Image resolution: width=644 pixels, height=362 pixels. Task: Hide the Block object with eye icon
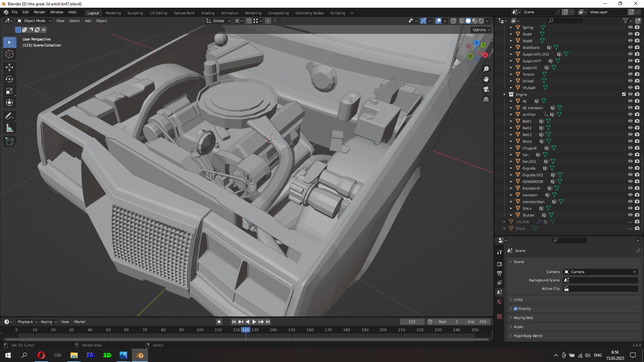coord(630,141)
